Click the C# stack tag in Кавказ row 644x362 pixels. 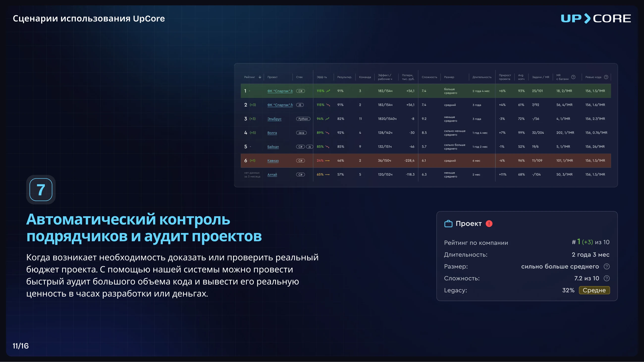[300, 161]
